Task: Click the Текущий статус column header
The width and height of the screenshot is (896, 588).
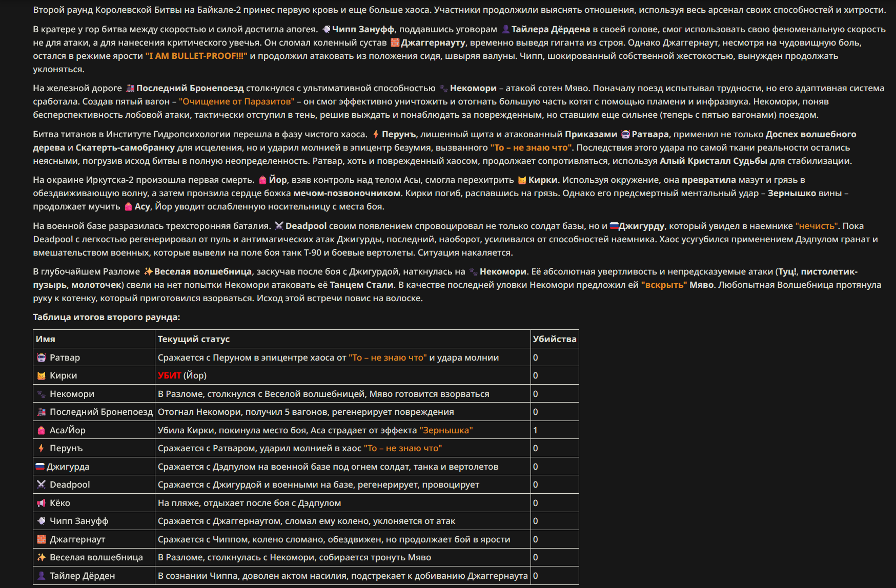Action: click(x=194, y=339)
